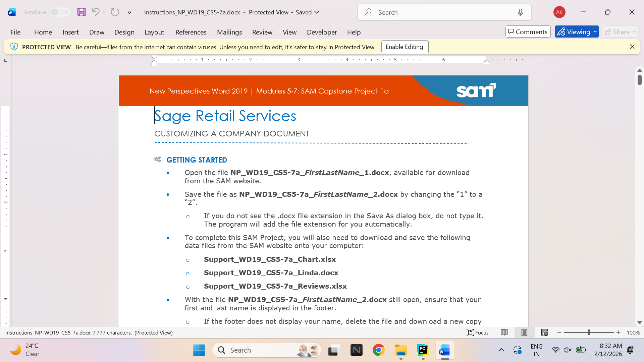The image size is (644, 362).
Task: Click the Undo arrow icon
Action: coord(96,12)
